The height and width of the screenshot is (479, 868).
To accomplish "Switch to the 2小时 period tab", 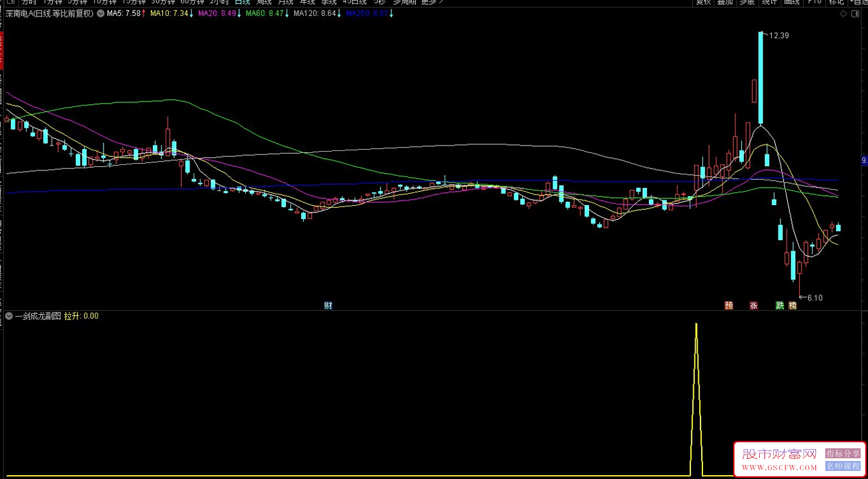I will click(x=219, y=2).
